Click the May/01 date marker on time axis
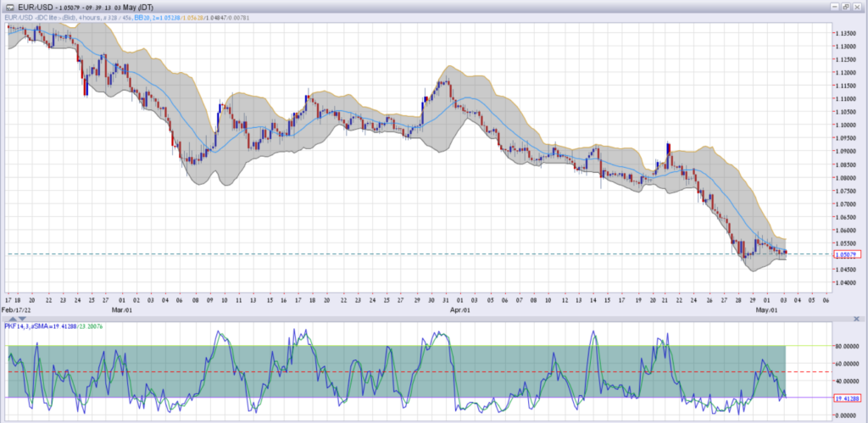 769,310
